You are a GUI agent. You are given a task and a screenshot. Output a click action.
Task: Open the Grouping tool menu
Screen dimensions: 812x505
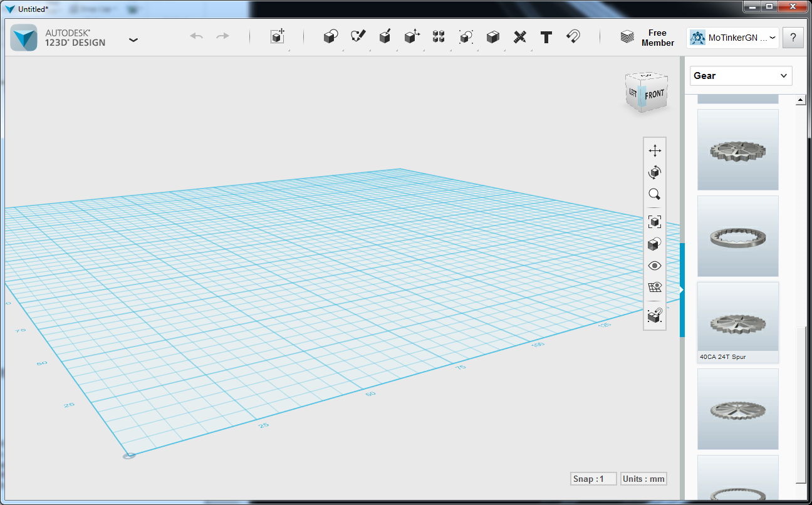[466, 36]
